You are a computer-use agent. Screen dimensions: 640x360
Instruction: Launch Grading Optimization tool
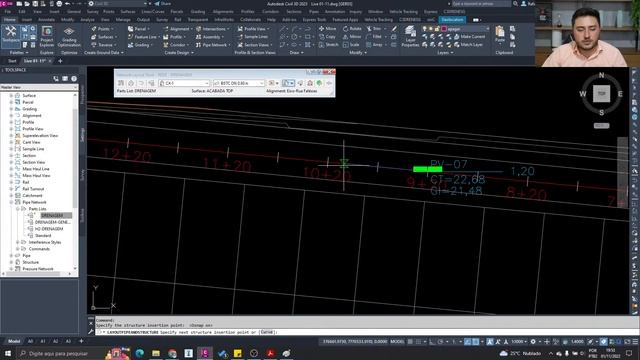click(69, 36)
